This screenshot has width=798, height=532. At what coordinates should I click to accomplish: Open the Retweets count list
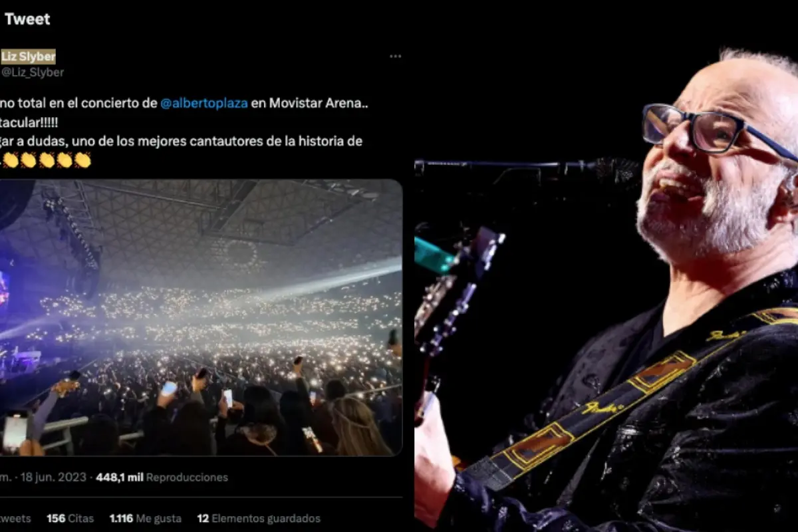coord(15,518)
